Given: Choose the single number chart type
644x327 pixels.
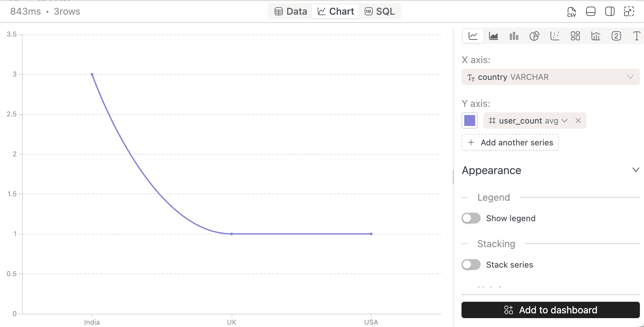Looking at the screenshot, I should [616, 36].
